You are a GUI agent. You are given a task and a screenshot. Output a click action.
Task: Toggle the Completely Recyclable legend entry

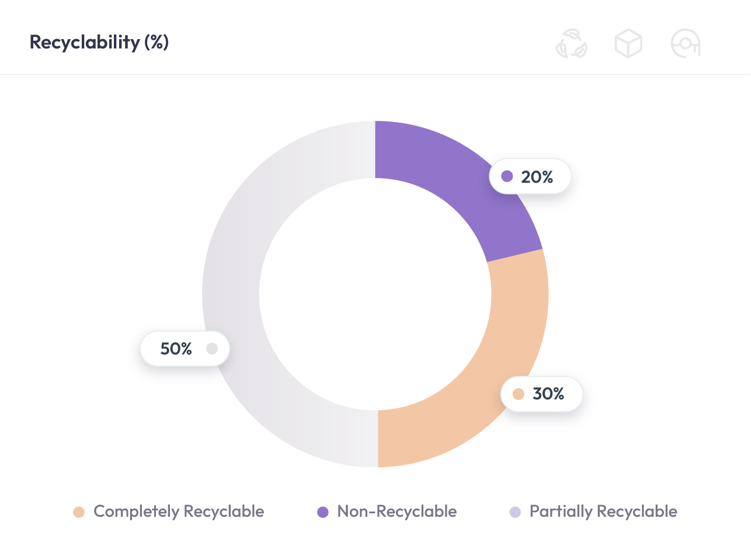pyautogui.click(x=179, y=511)
